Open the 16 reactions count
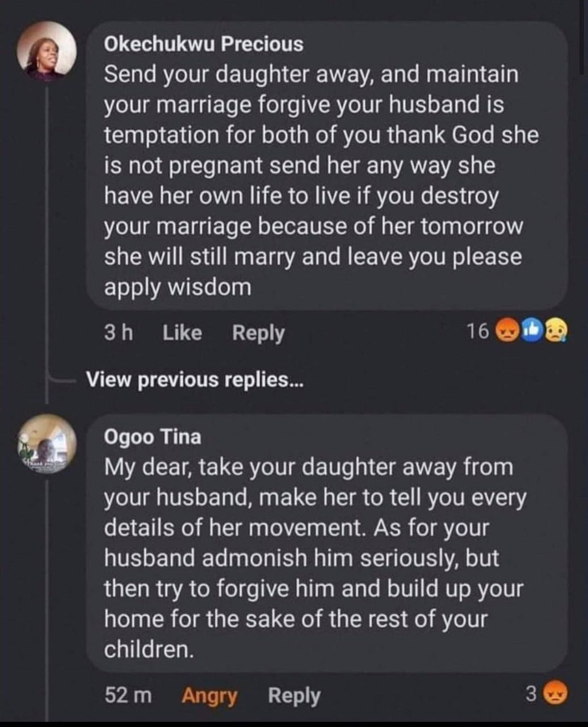 [x=477, y=331]
